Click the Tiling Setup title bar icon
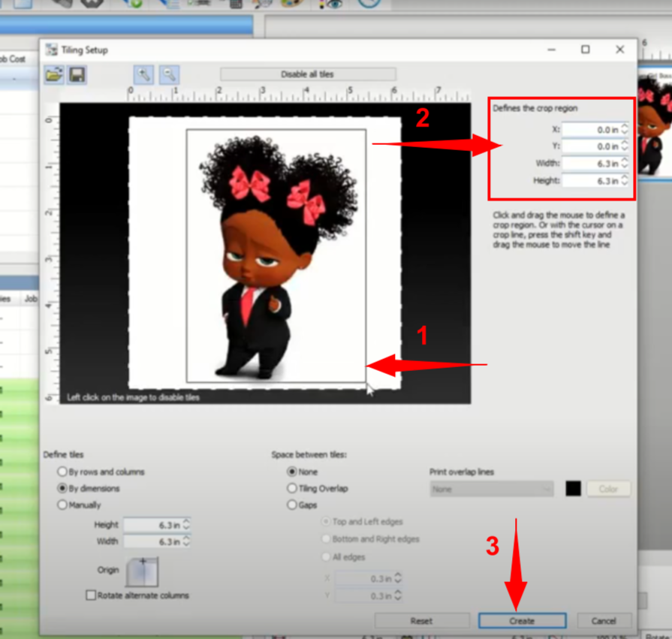Image resolution: width=672 pixels, height=639 pixels. pos(52,50)
